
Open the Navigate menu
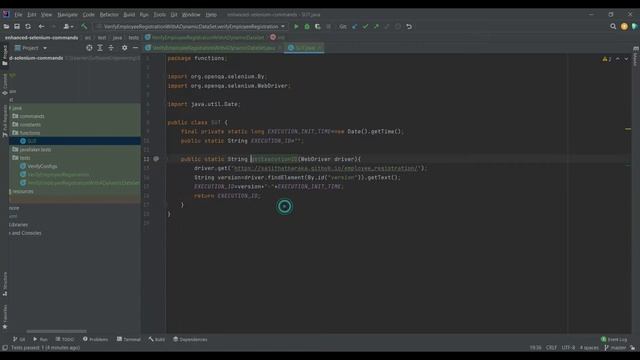67,15
